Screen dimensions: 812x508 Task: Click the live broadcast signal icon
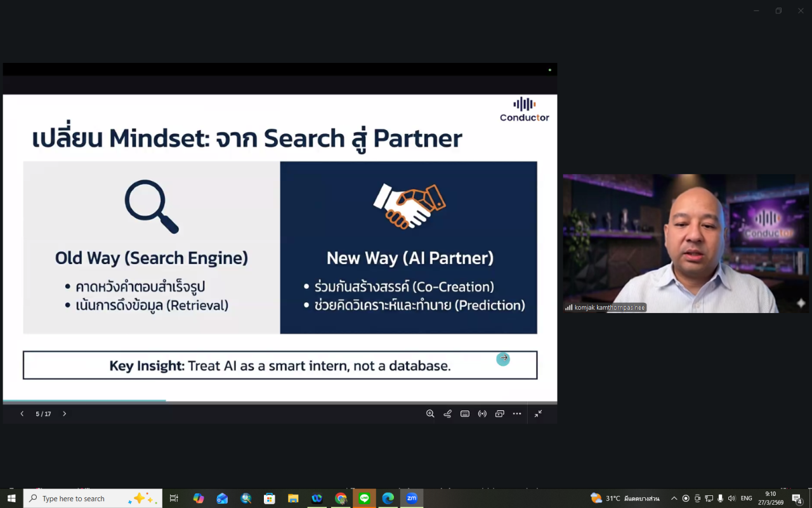[482, 414]
